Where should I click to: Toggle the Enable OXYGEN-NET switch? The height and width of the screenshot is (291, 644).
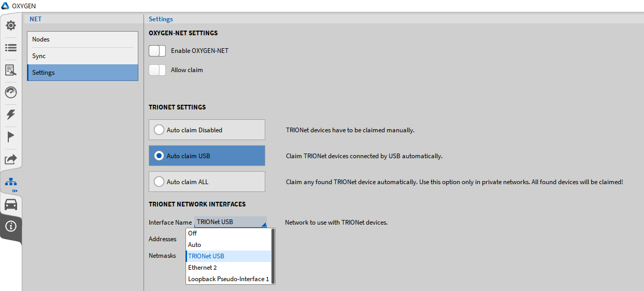click(x=157, y=51)
